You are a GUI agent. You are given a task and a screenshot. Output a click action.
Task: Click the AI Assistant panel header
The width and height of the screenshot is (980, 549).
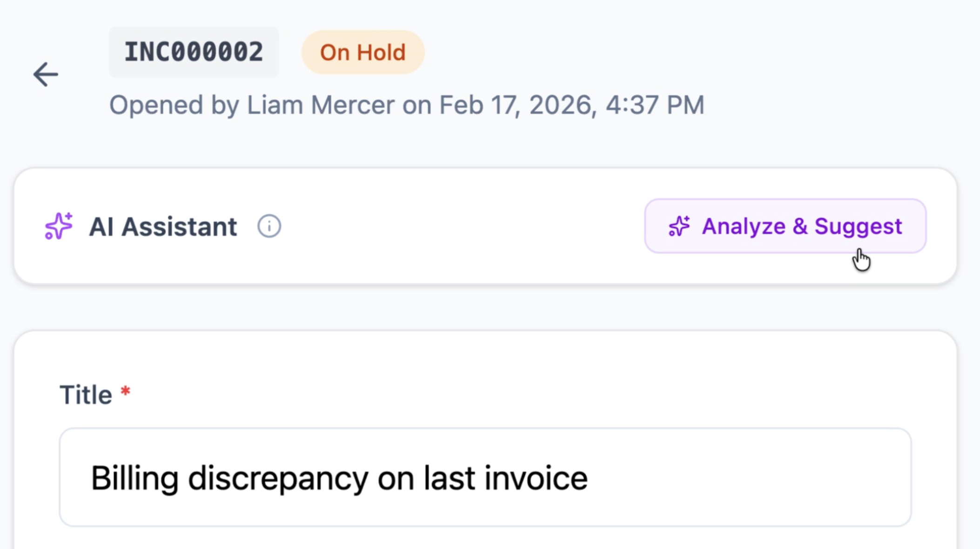pos(163,227)
